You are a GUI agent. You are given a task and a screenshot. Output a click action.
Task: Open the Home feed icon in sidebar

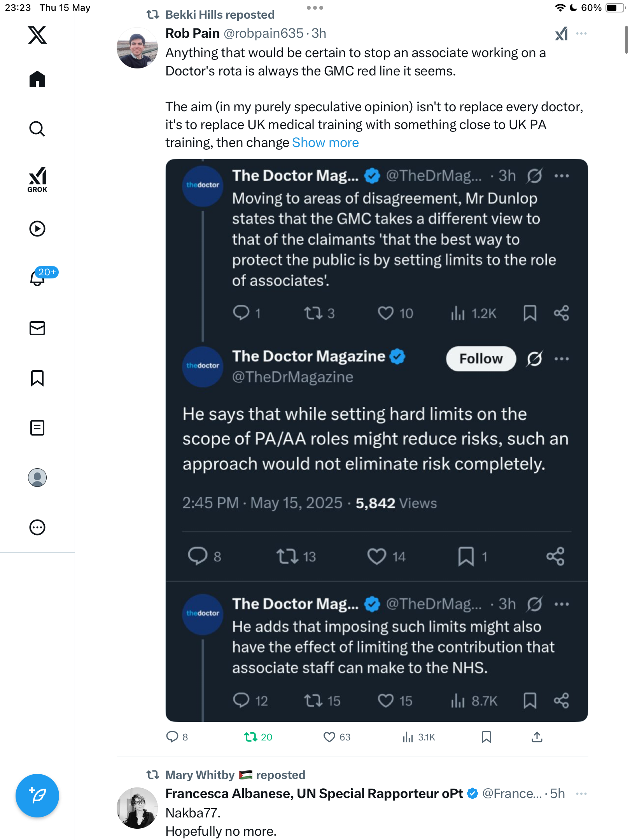(37, 79)
